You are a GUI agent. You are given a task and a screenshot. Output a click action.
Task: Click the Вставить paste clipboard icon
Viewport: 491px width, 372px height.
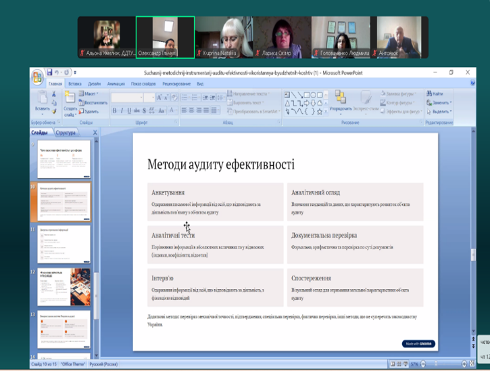(x=42, y=97)
